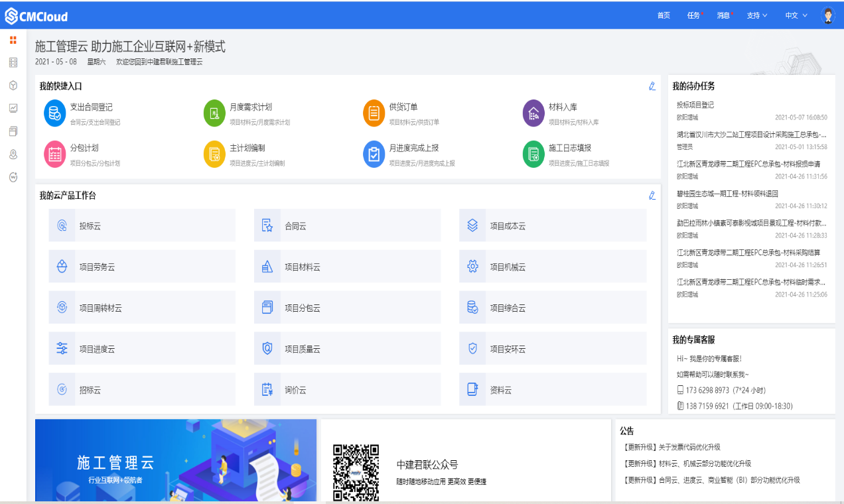Open the 月进度完成上报 blue icon
The image size is (844, 504).
point(374,154)
